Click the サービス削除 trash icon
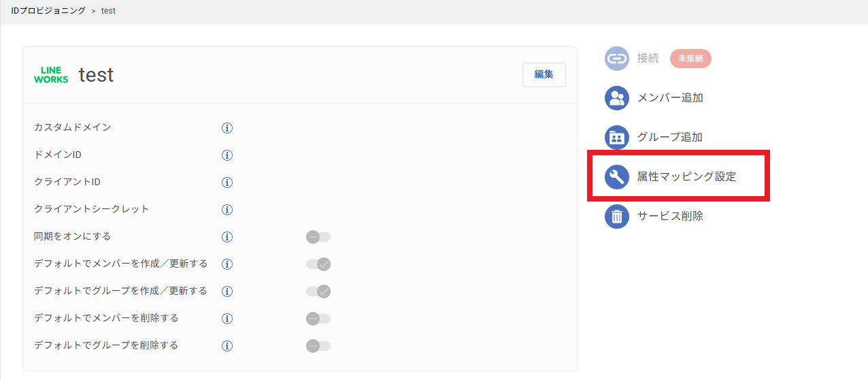868x380 pixels. (617, 217)
